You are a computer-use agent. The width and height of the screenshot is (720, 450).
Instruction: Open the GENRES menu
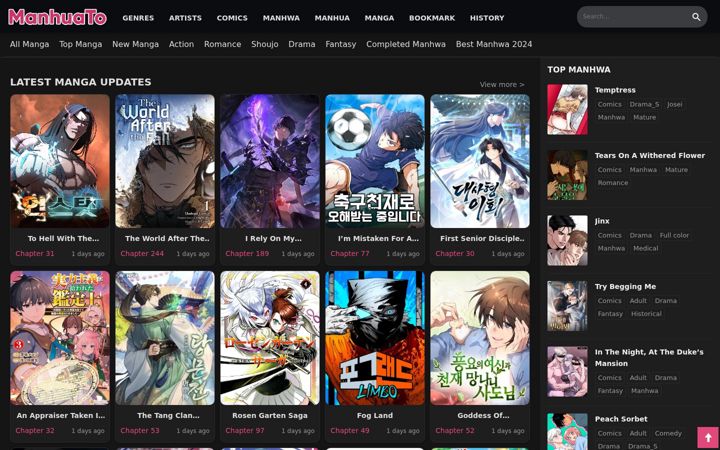coord(138,18)
